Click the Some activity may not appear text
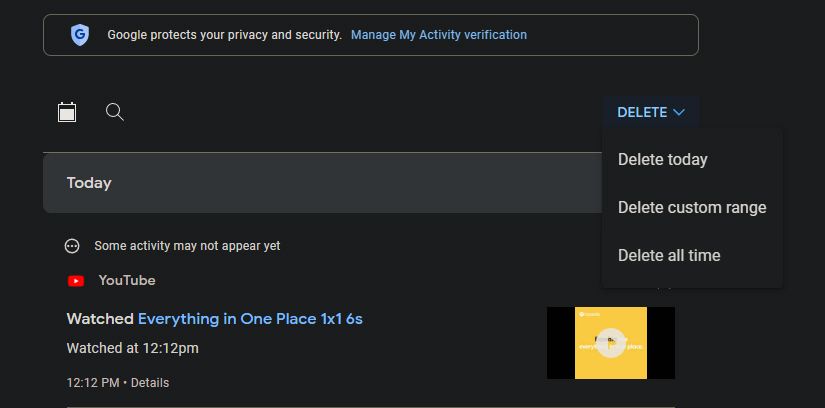Viewport: 825px width, 408px height. point(187,246)
